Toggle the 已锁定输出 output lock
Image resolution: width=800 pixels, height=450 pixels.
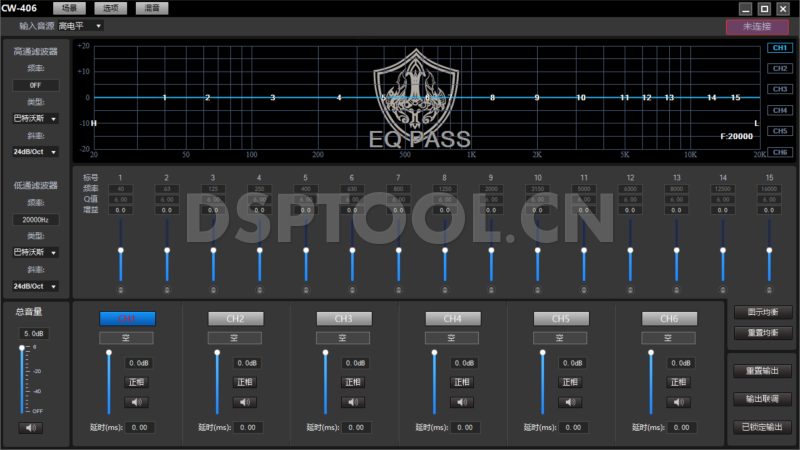click(762, 427)
